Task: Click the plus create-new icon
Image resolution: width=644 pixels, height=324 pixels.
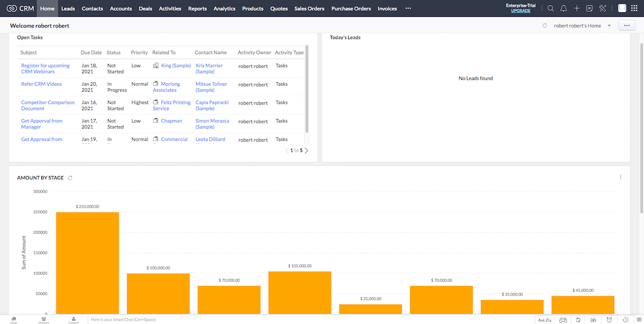Action: point(576,9)
